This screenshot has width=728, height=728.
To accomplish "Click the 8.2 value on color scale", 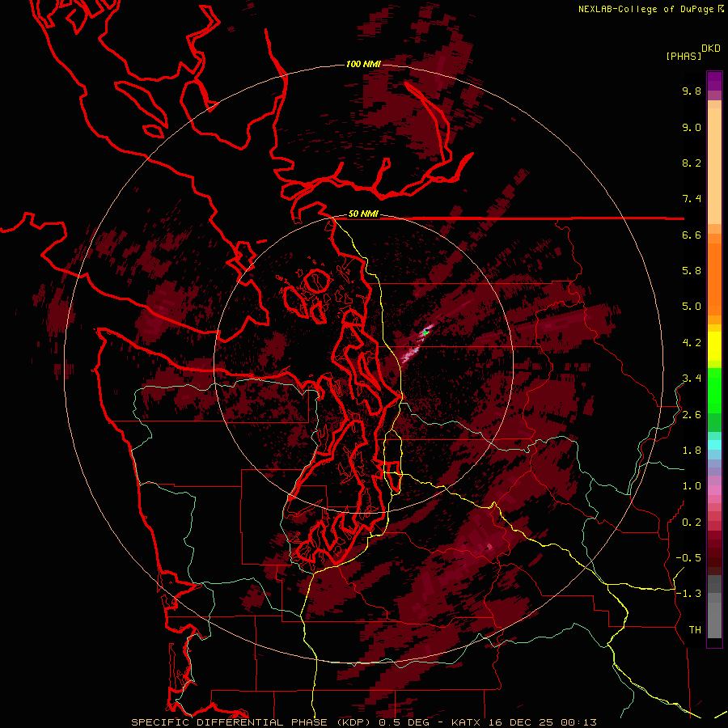I will (x=692, y=163).
